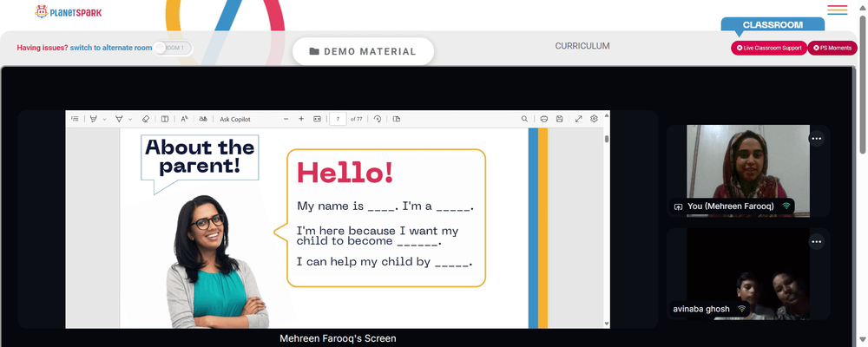The image size is (868, 347).
Task: Toggle the fit-to-width page view button
Action: 317,119
